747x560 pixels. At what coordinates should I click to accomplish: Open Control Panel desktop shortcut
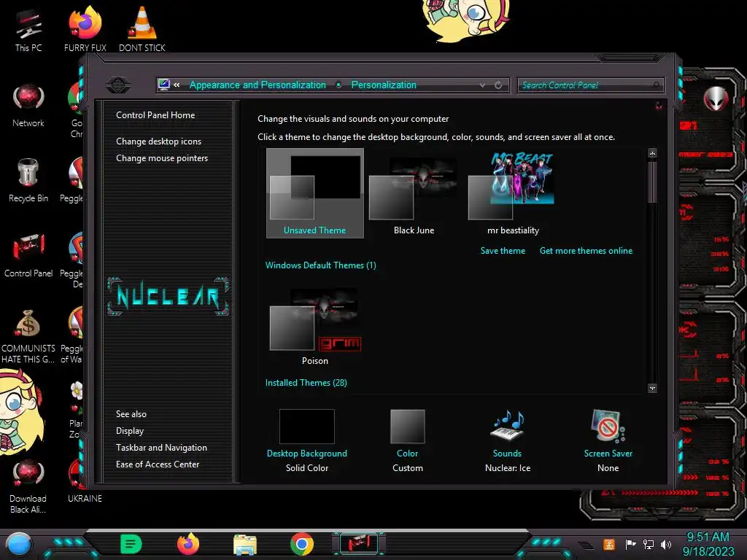tap(28, 255)
